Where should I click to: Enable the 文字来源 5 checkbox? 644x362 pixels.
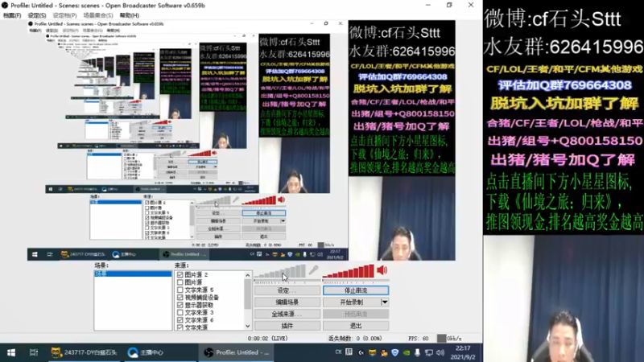tap(180, 290)
